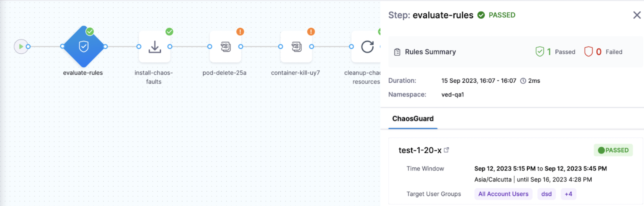
Task: Click the cleanup-chaos-resources refresh node
Action: tap(367, 47)
